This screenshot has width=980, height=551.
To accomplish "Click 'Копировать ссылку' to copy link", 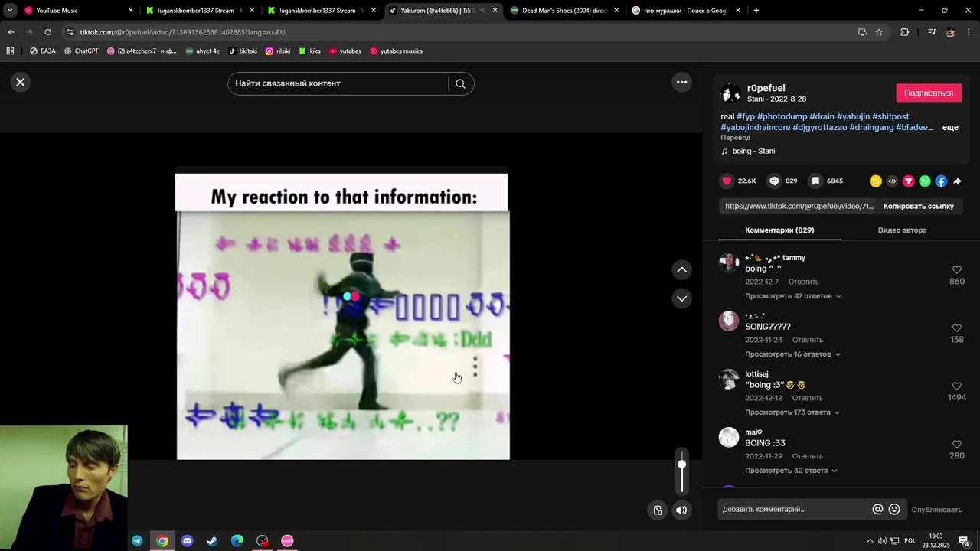I will [x=919, y=206].
